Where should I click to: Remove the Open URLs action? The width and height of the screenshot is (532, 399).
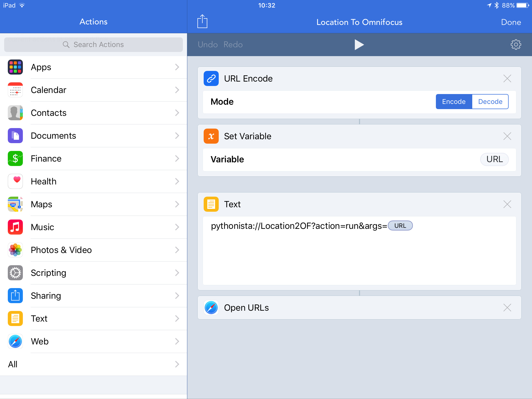point(507,308)
